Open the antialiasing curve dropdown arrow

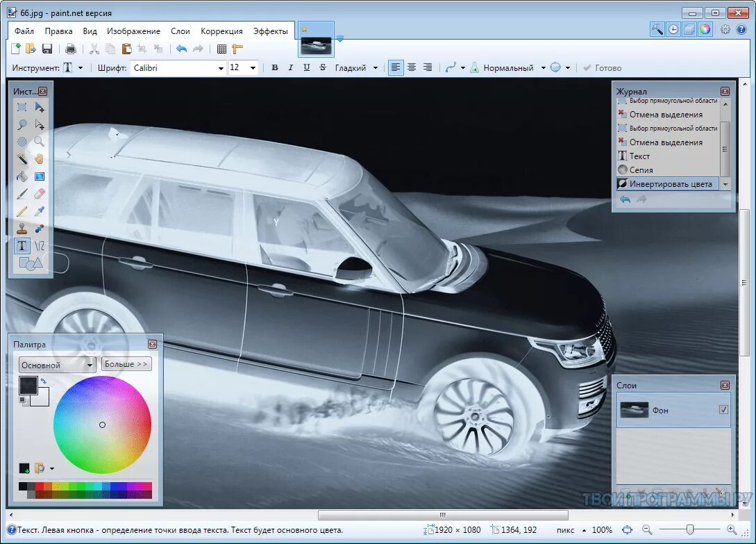click(x=463, y=67)
